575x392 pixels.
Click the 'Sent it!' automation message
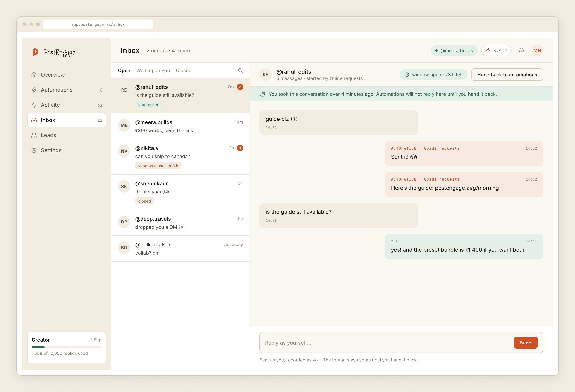tap(464, 154)
